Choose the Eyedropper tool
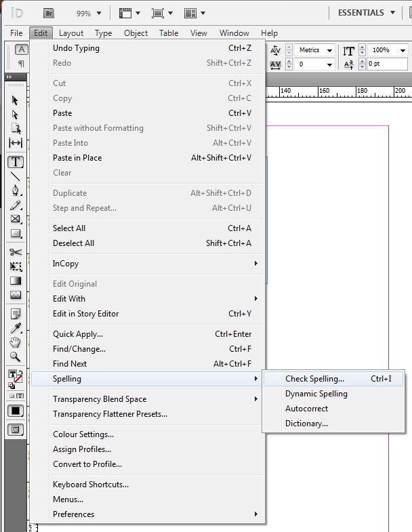This screenshot has height=532, width=412. (16, 328)
